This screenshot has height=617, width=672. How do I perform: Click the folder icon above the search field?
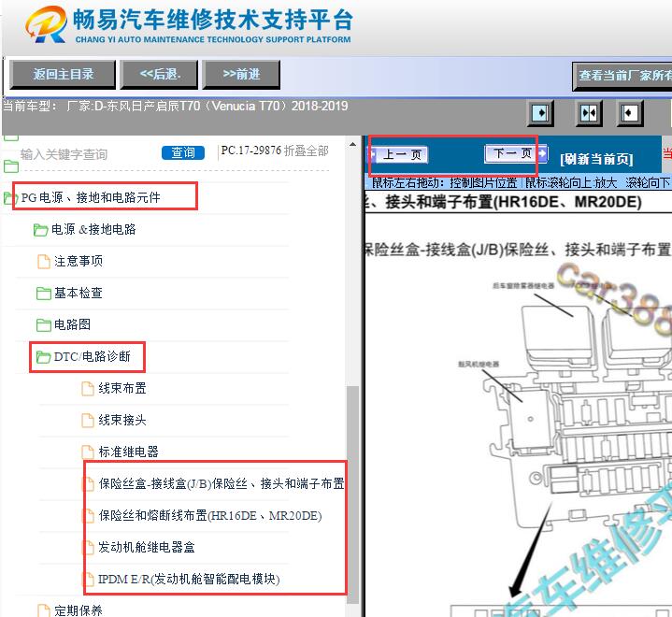click(x=11, y=137)
